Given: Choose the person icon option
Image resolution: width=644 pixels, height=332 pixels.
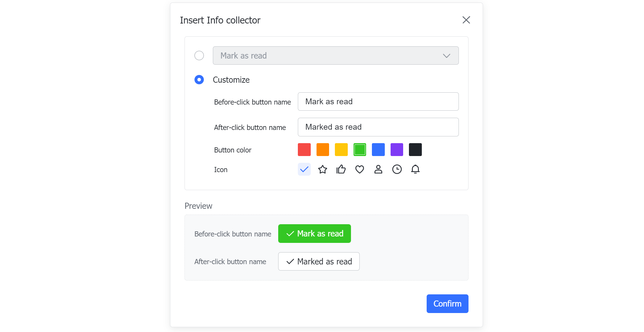Looking at the screenshot, I should tap(378, 169).
